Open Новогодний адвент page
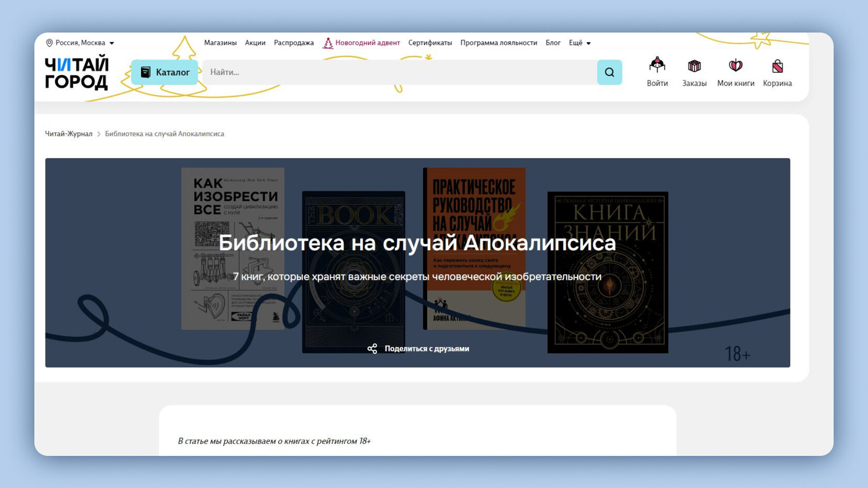 click(367, 43)
